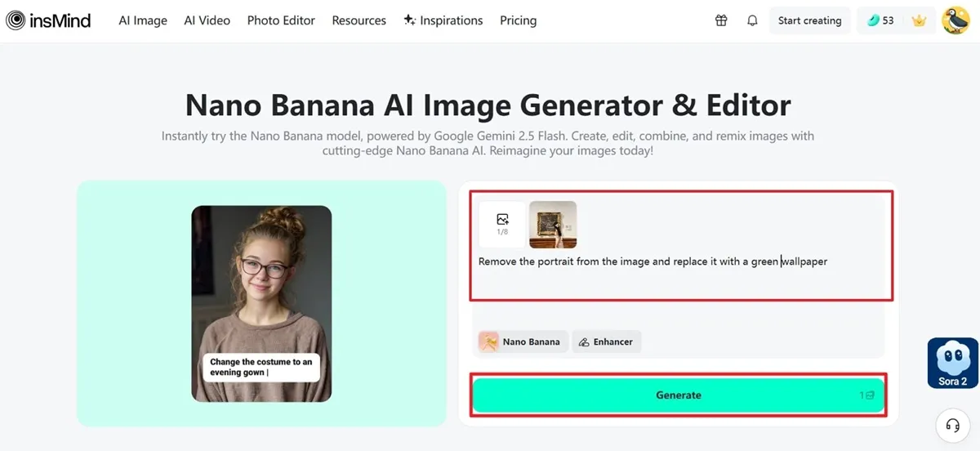The image size is (980, 451).
Task: Select the uploaded gallery photo thumbnail
Action: point(553,225)
